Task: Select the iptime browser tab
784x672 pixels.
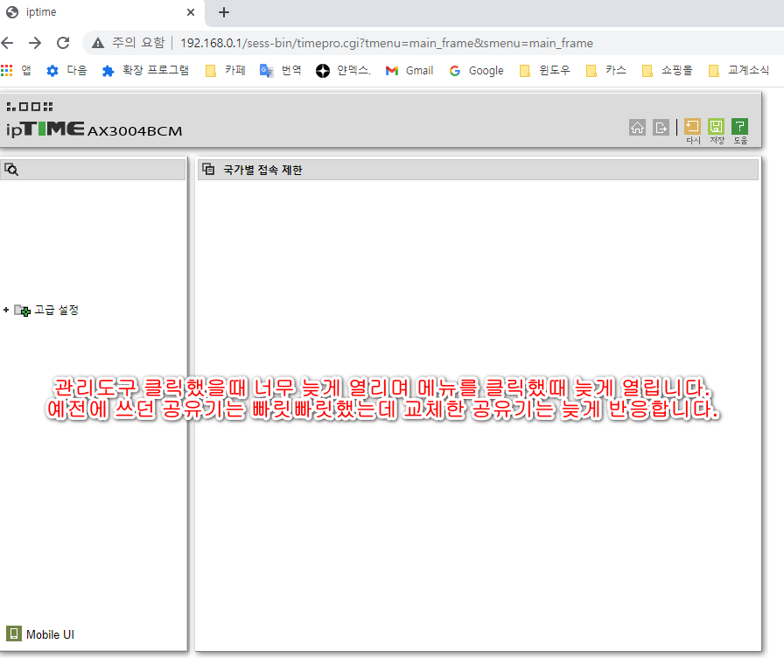Action: click(100, 12)
